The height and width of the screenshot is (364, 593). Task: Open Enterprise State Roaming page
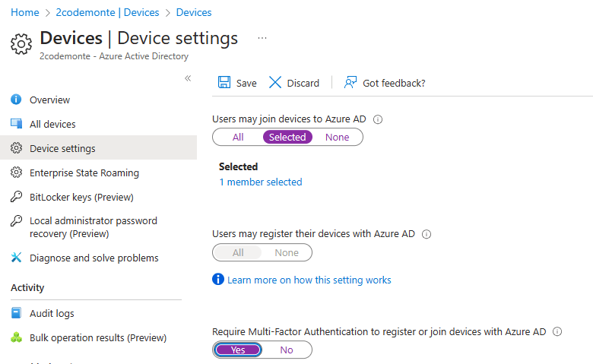coord(84,173)
